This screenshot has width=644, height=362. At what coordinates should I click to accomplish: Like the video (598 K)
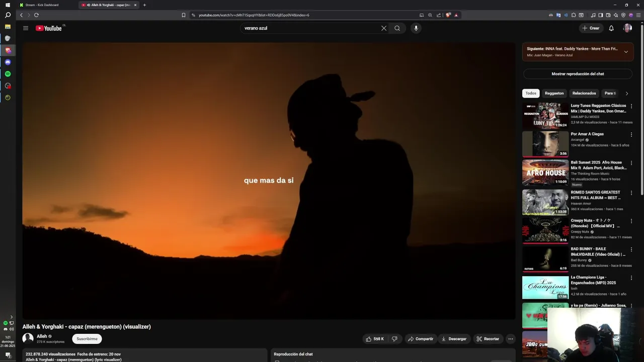375,339
